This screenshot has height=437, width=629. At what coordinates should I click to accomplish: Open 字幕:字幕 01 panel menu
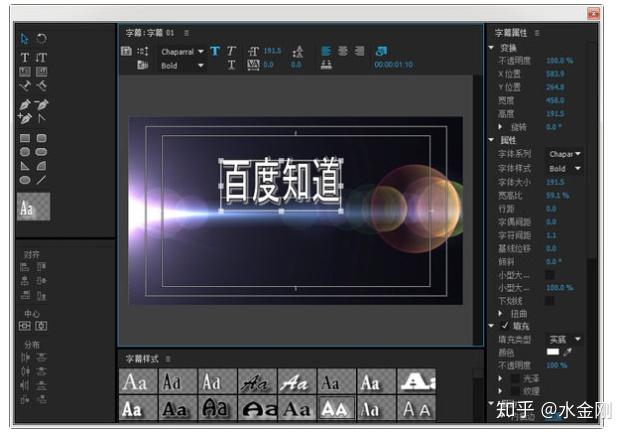(x=187, y=33)
